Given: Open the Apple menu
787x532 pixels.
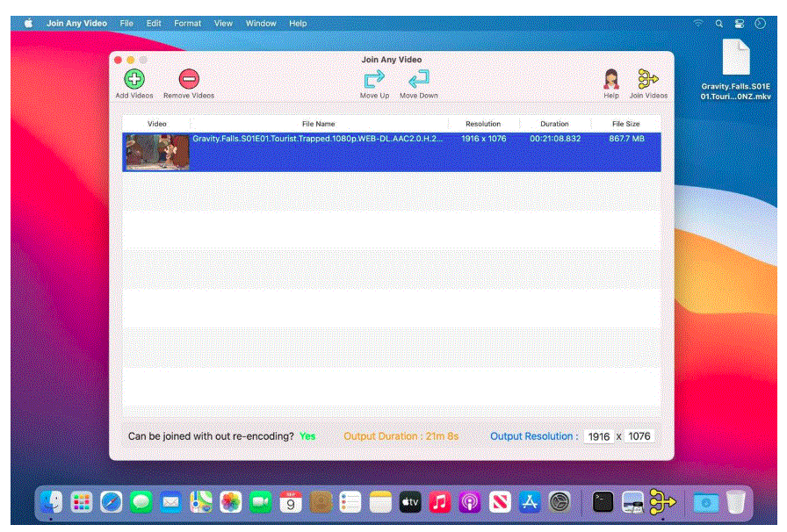Looking at the screenshot, I should [29, 23].
